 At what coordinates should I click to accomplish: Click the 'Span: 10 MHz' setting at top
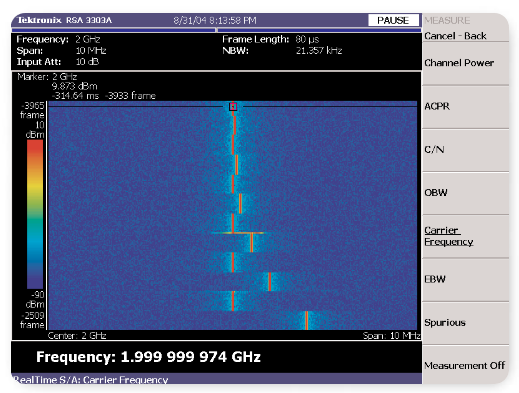(x=61, y=51)
